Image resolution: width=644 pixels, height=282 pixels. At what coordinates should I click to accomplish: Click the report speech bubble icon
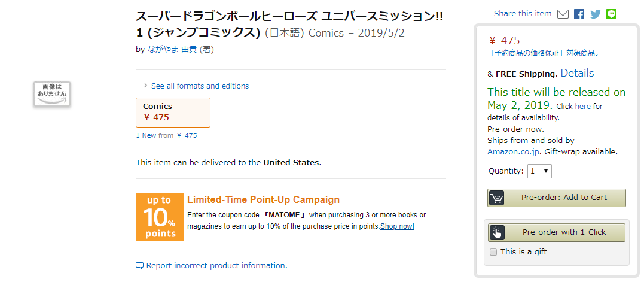point(140,266)
